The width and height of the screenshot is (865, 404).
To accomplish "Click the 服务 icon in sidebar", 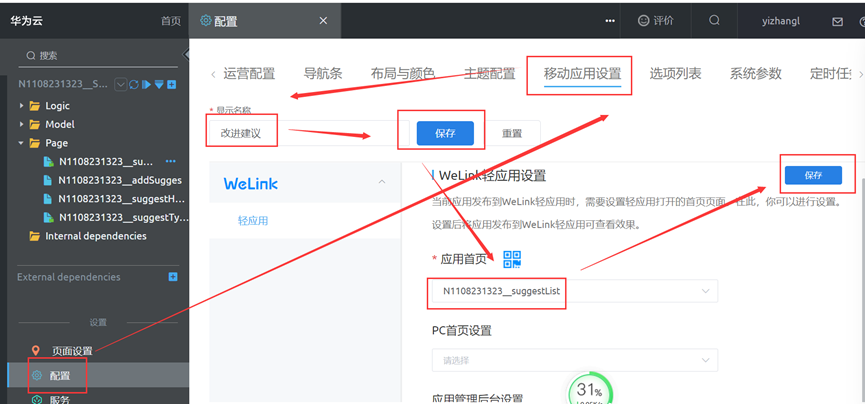I will pos(37,400).
